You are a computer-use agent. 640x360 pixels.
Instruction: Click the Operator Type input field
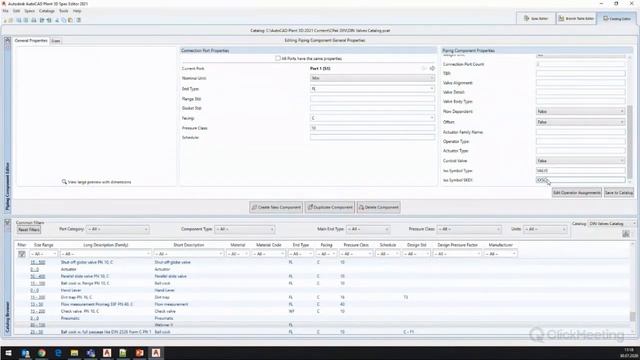pos(580,141)
